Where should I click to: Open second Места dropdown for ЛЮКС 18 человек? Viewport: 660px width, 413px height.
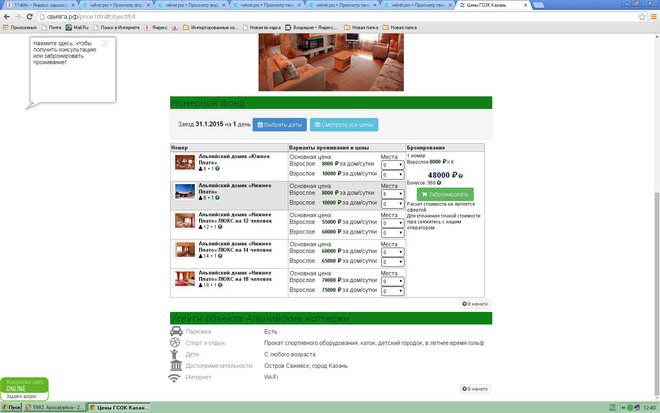(x=392, y=289)
